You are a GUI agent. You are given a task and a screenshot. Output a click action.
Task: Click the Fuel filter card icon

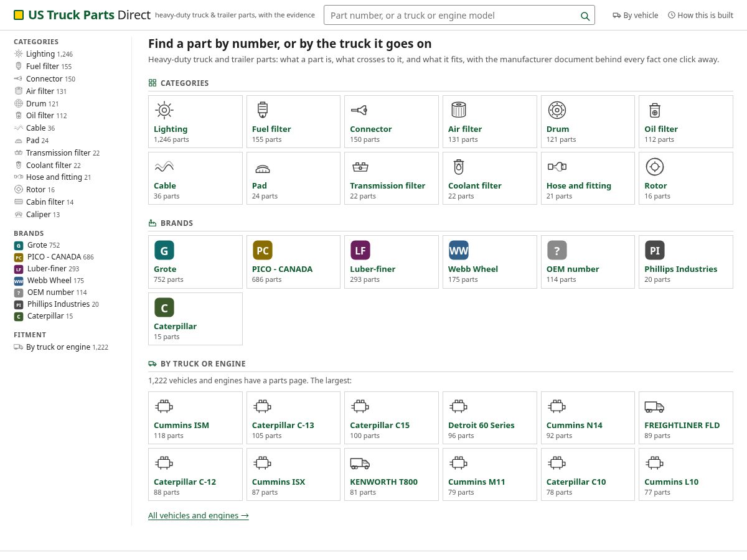262,110
